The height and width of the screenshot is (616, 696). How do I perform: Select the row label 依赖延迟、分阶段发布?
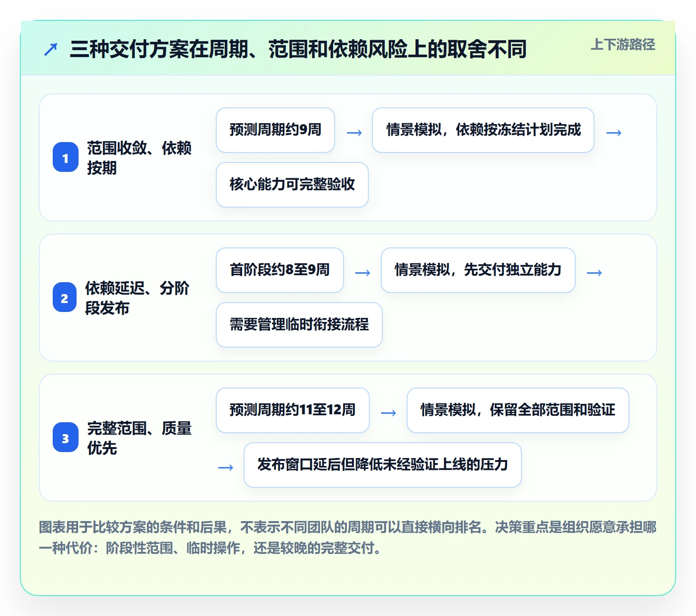[137, 298]
